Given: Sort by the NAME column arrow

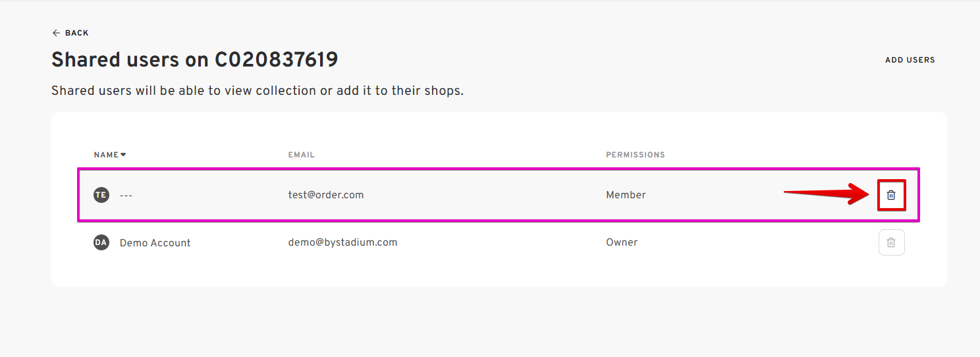Looking at the screenshot, I should pos(123,155).
